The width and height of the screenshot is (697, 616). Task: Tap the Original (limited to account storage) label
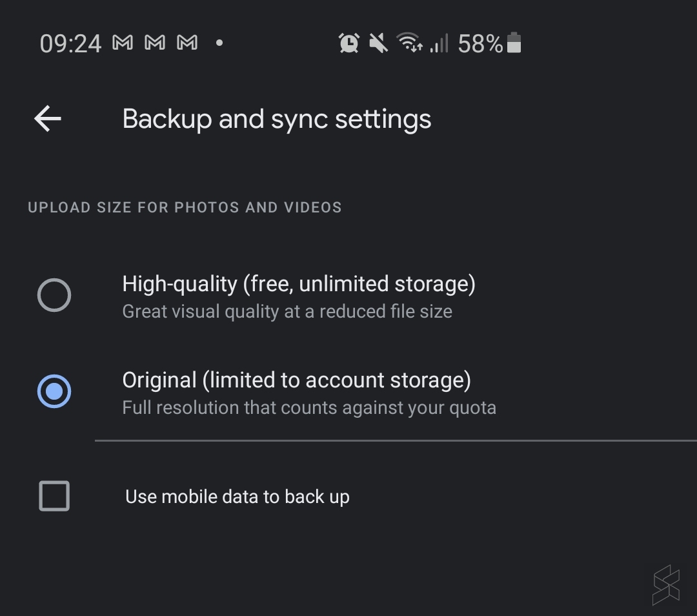pos(296,380)
